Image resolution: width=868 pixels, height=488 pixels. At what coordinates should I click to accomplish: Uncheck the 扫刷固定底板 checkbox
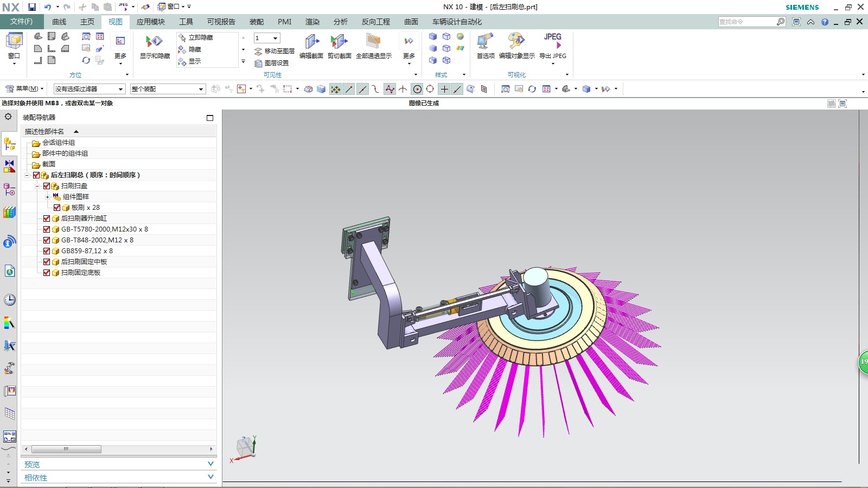tap(47, 273)
